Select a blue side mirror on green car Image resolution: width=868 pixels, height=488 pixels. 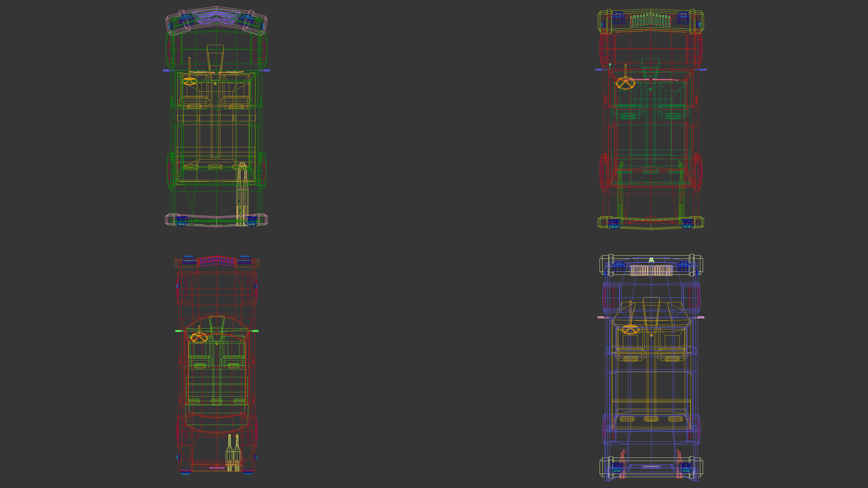[x=166, y=70]
